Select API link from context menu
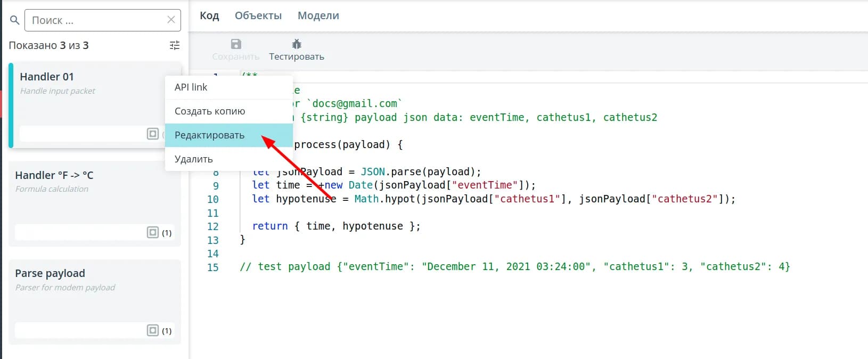 point(191,87)
